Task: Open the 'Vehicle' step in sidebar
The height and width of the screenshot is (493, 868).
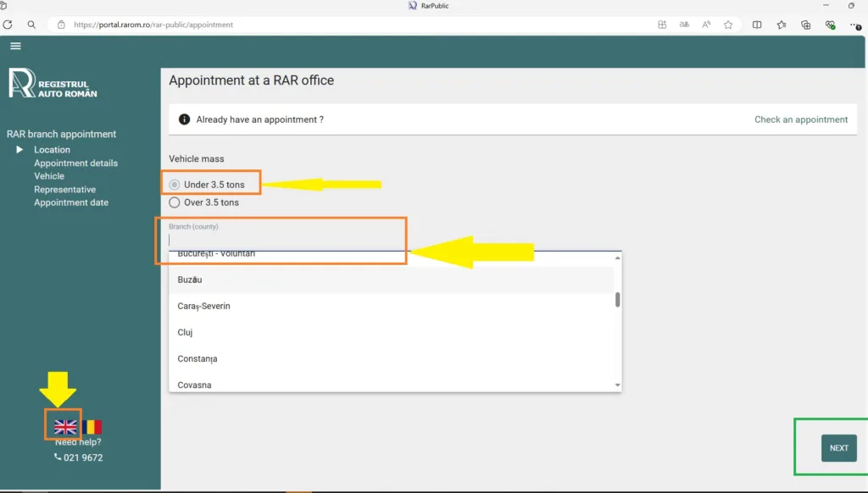Action: (49, 176)
